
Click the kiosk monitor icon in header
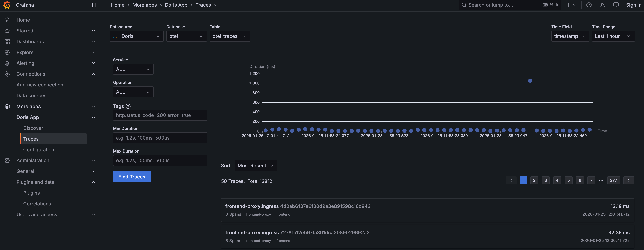[616, 5]
